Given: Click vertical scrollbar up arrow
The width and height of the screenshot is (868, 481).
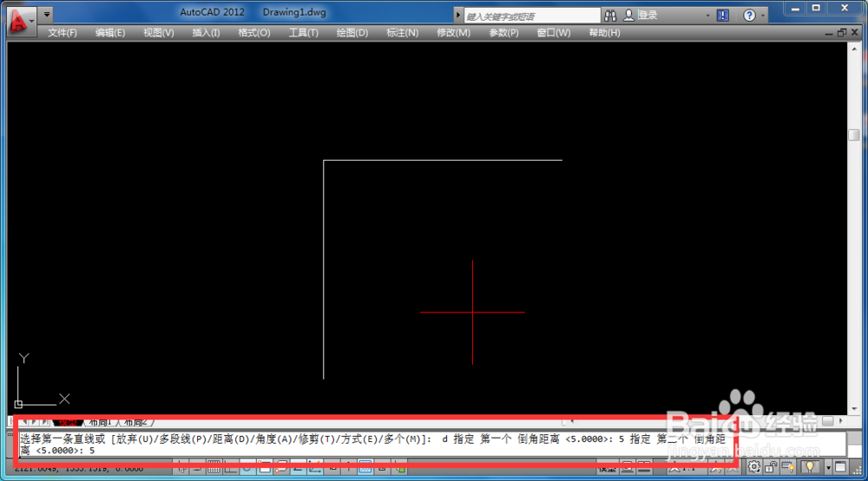Looking at the screenshot, I should 854,49.
